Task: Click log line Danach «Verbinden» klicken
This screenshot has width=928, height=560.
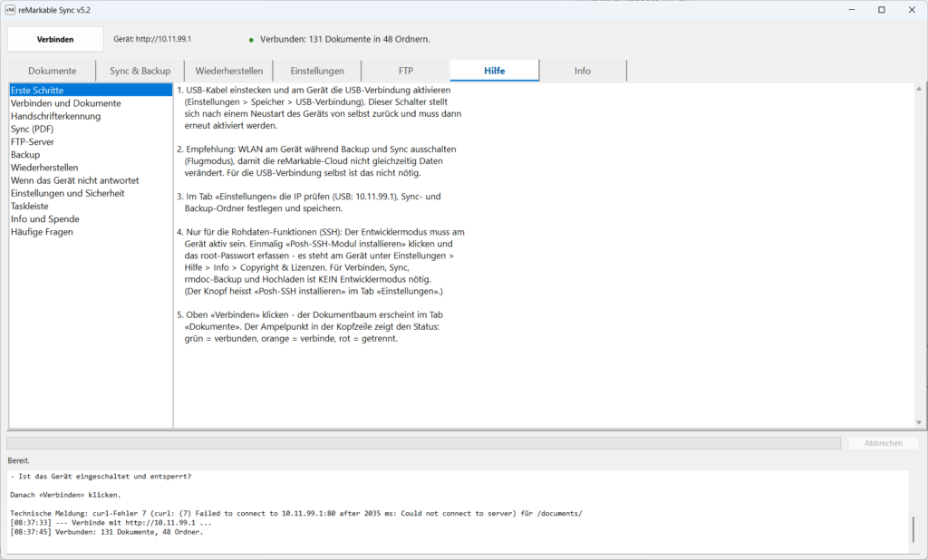Action: [65, 495]
